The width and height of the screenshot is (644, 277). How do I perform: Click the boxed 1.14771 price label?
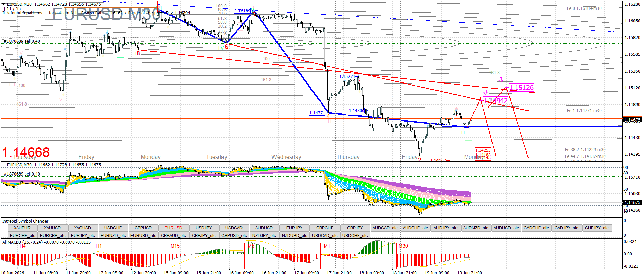click(x=317, y=113)
